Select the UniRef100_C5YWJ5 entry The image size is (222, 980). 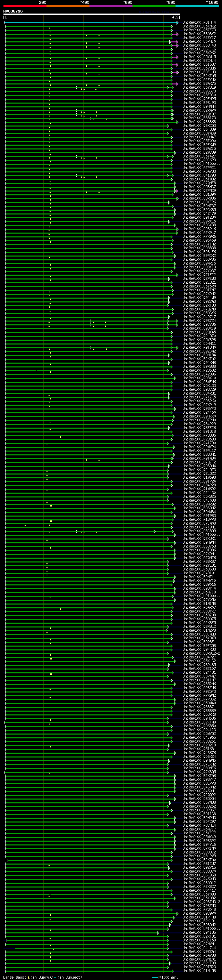(x=199, y=57)
